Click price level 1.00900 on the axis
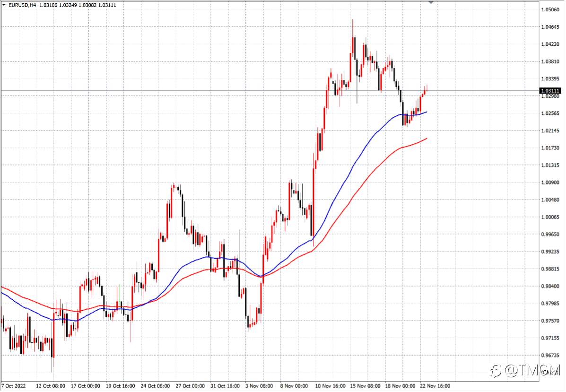Viewport: 566px width, 392px height. click(550, 182)
